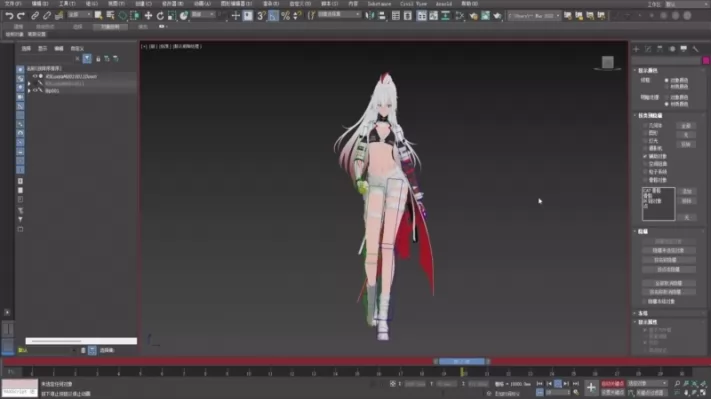Screen dimensions: 711x399
Task: Switch to the Motion command panel tab
Action: [x=672, y=49]
